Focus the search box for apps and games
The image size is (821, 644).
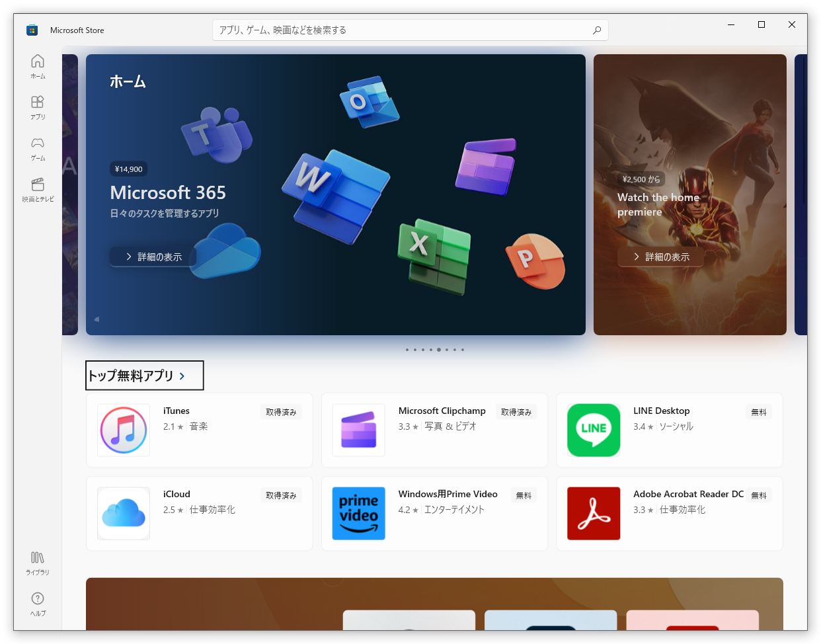click(410, 30)
